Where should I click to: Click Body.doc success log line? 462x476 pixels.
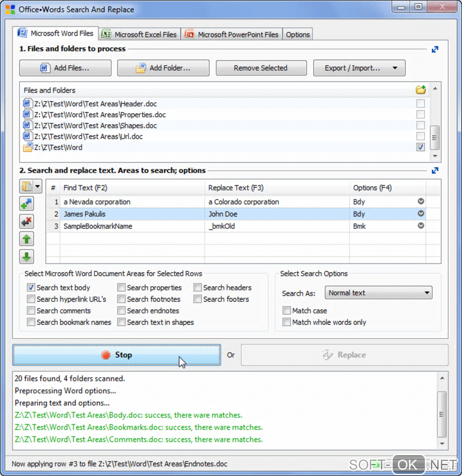pyautogui.click(x=128, y=415)
